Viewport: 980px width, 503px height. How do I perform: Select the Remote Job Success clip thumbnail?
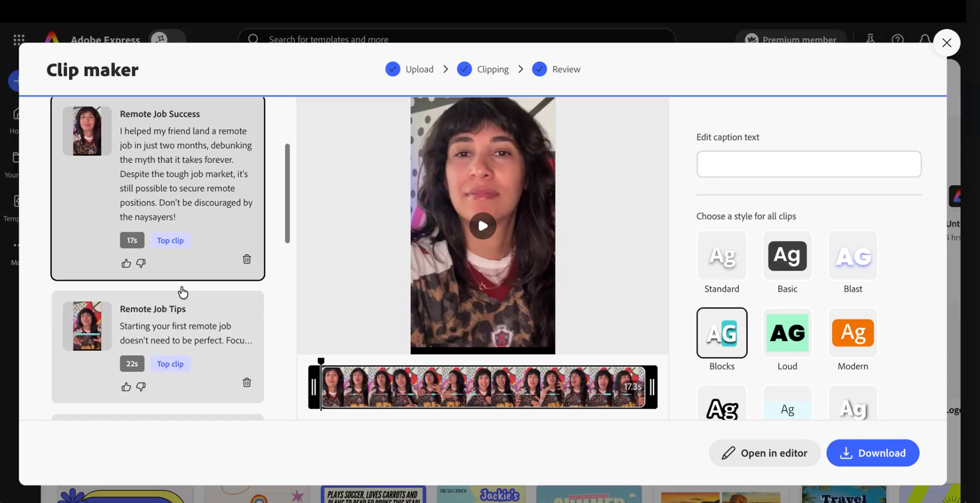pos(87,131)
